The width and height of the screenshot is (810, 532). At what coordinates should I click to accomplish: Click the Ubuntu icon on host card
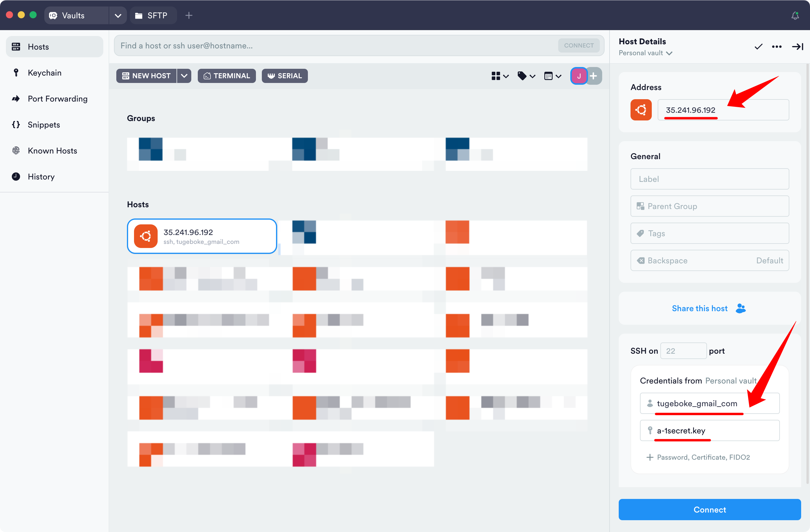pyautogui.click(x=146, y=236)
